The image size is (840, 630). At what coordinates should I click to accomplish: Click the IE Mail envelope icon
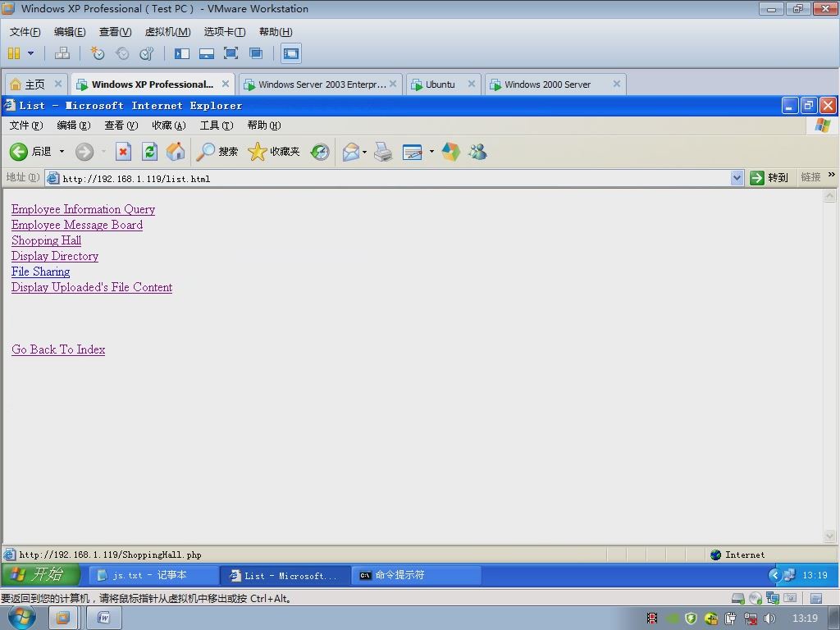(351, 152)
